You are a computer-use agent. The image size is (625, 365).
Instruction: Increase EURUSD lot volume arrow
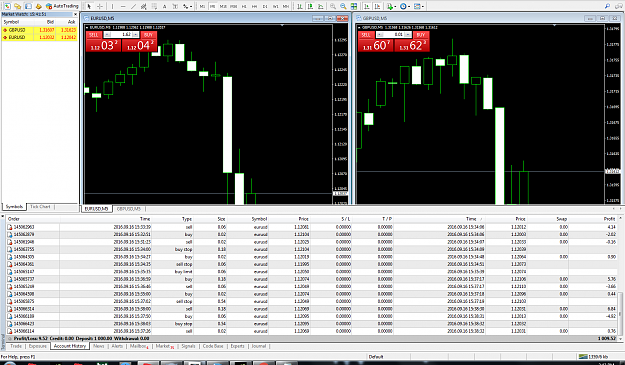click(135, 35)
